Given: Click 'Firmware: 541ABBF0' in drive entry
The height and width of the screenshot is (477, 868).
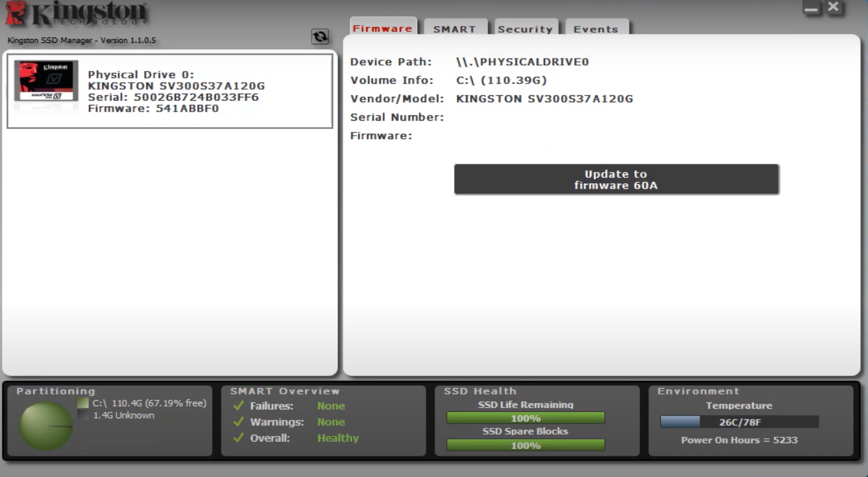Looking at the screenshot, I should (153, 109).
